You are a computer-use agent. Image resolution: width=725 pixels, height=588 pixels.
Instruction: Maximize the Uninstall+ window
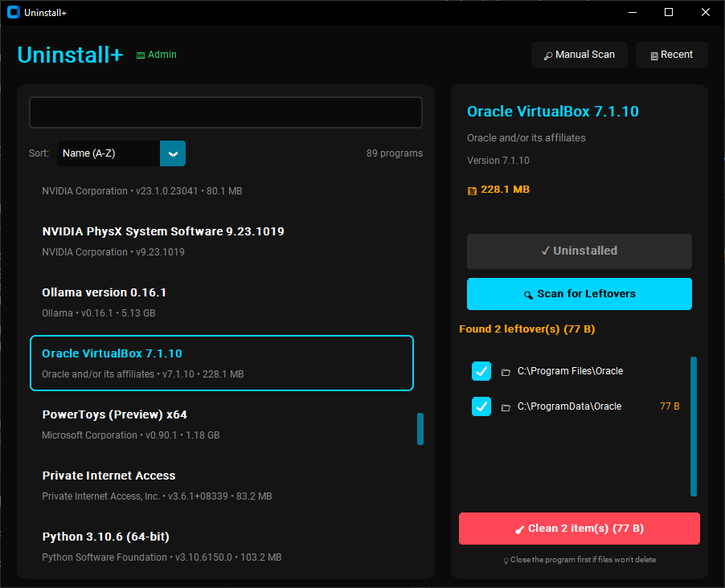tap(669, 13)
